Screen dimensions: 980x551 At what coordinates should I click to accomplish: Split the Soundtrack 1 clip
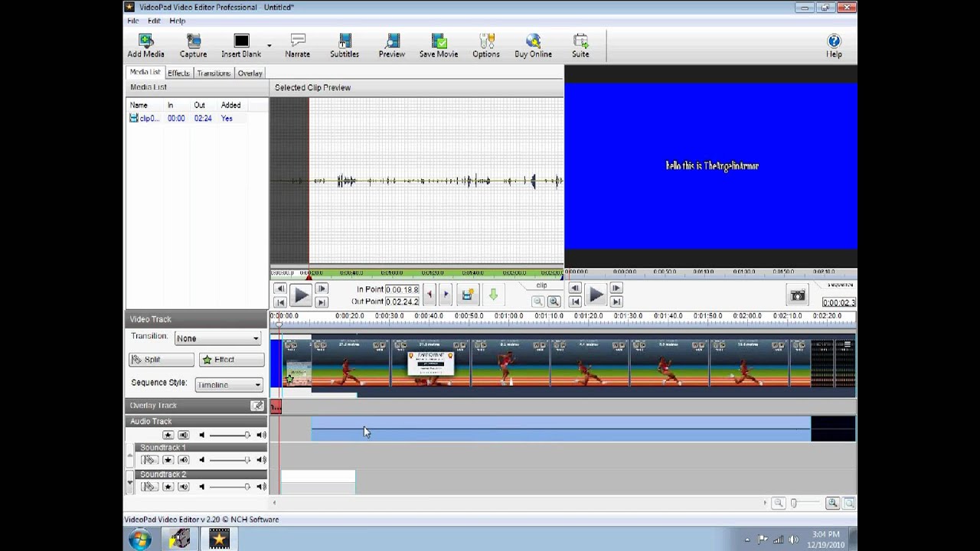149,460
